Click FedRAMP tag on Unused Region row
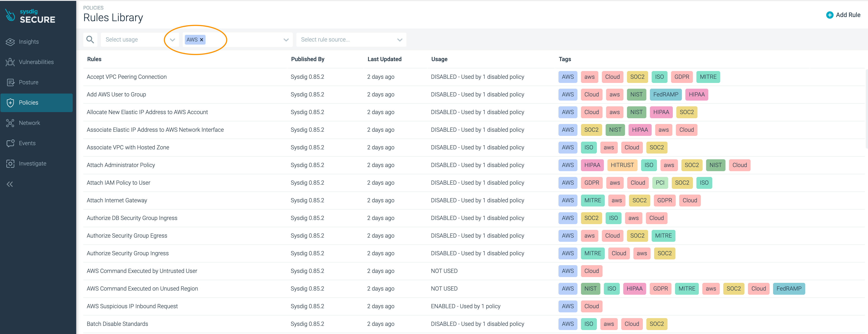Image resolution: width=868 pixels, height=334 pixels. tap(789, 289)
